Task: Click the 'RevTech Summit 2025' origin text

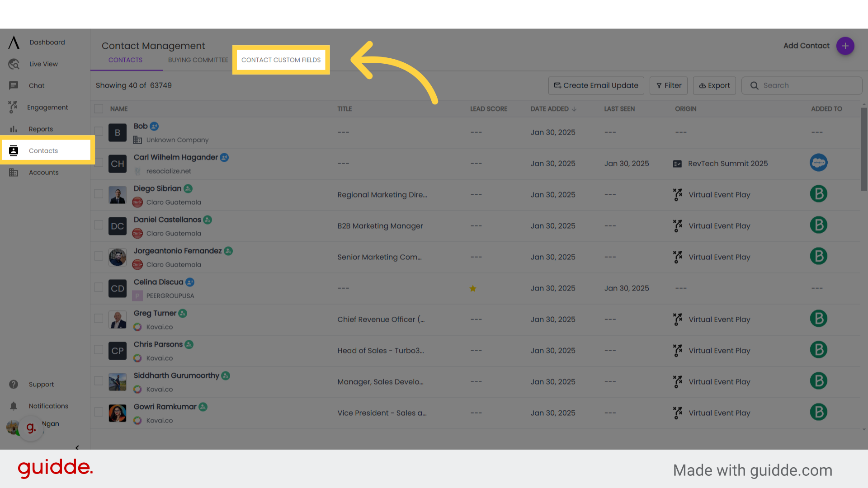Action: tap(728, 164)
